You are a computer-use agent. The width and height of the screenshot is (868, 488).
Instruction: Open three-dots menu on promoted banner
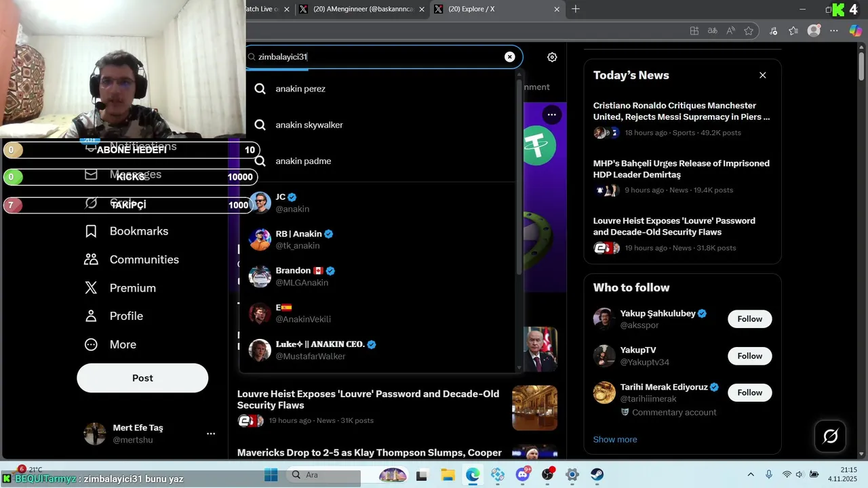[552, 115]
